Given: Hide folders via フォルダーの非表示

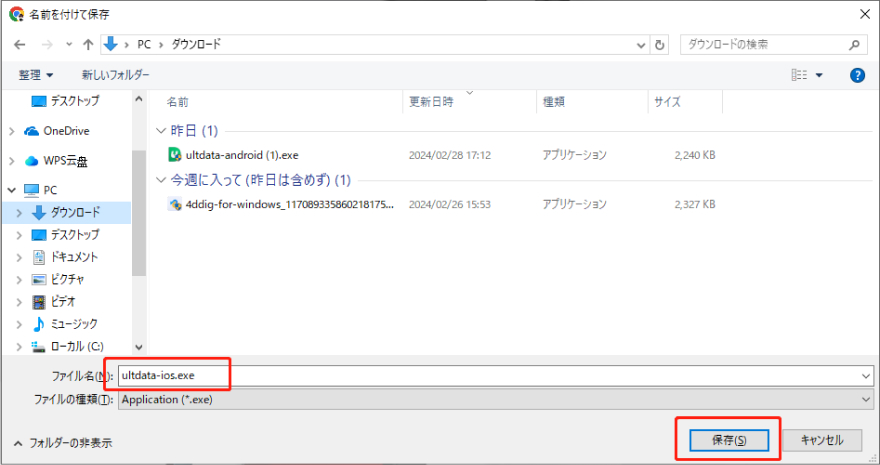Looking at the screenshot, I should [63, 442].
